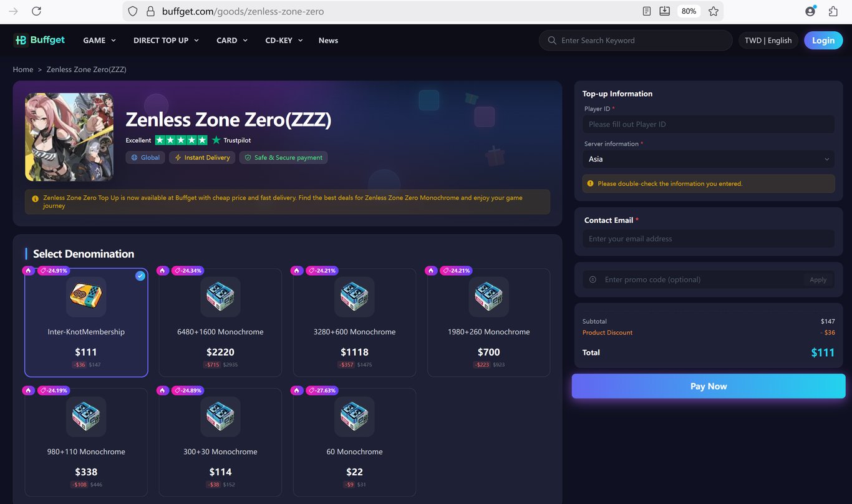852x504 pixels.
Task: Click the padlock icon in address bar
Action: click(x=150, y=11)
